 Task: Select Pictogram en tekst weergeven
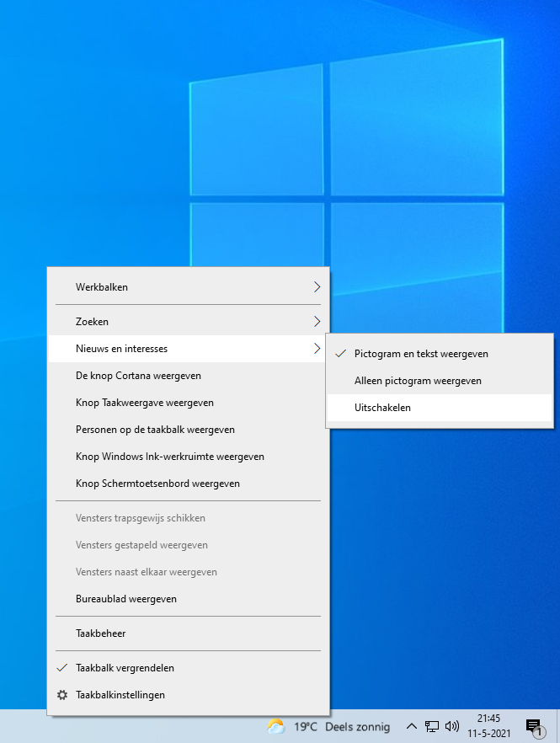(421, 354)
